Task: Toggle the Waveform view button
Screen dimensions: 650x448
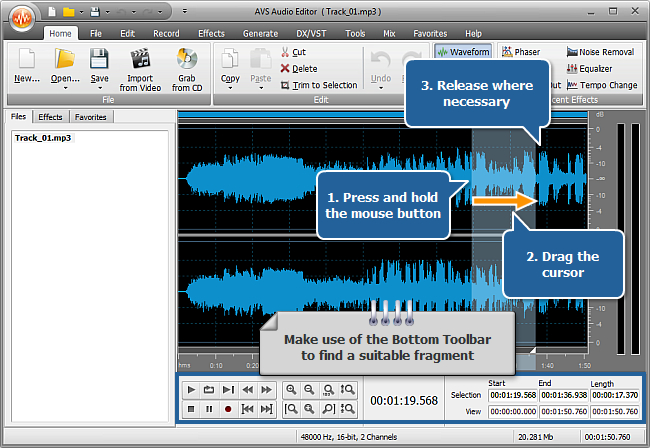Action: tap(463, 52)
